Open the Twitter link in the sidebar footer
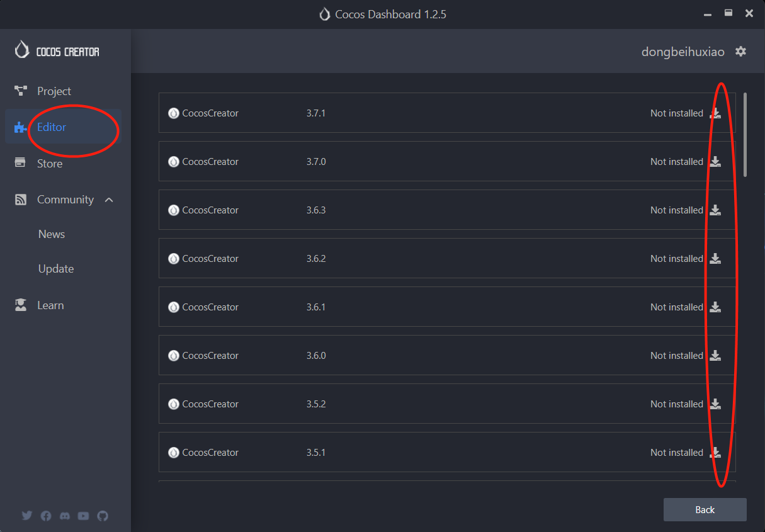The image size is (765, 532). tap(26, 516)
